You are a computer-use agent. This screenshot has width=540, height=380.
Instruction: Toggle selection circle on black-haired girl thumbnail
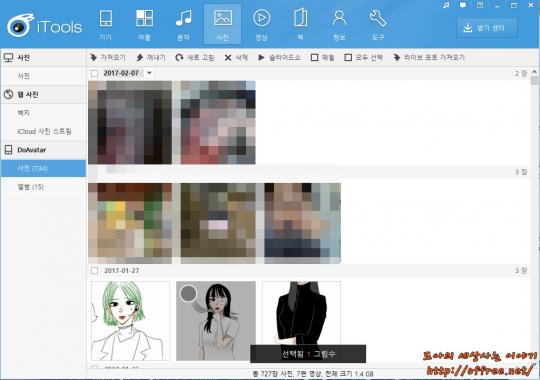pyautogui.click(x=188, y=293)
